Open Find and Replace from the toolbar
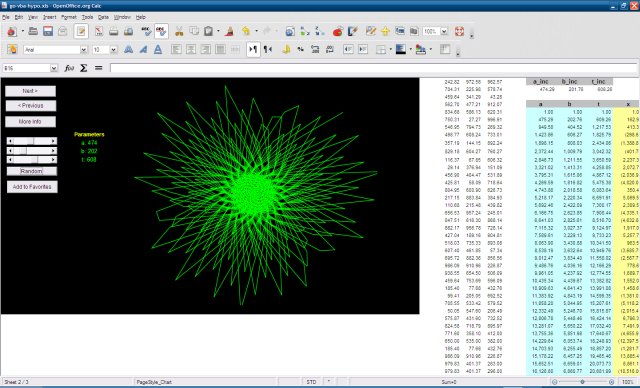 click(x=371, y=31)
